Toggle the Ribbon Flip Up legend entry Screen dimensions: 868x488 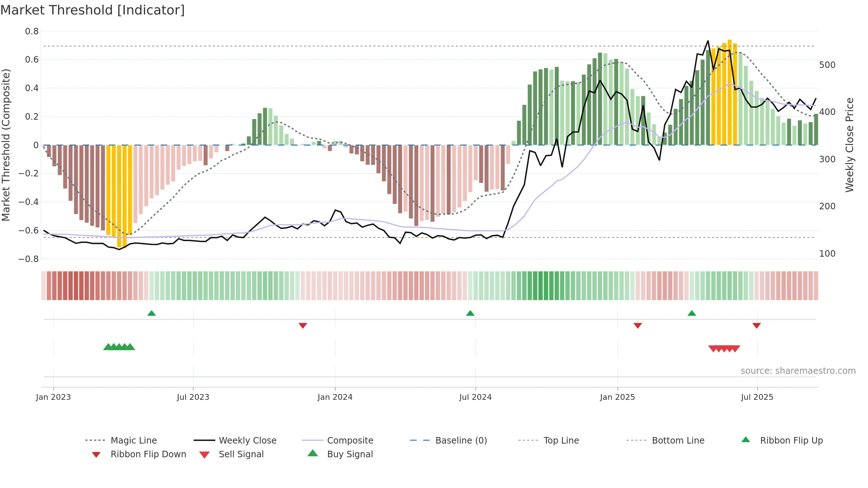tap(782, 440)
